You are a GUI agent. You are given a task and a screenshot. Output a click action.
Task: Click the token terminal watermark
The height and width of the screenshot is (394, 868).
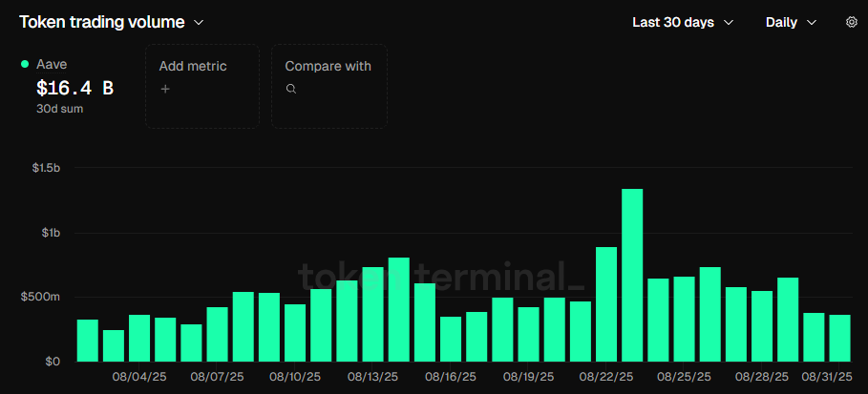[x=441, y=275]
